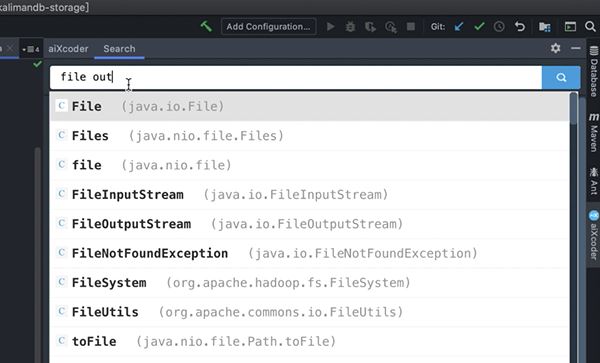Screen dimensions: 600x363
Task: Select file (java.nio.file) suggestion
Action: coord(310,165)
